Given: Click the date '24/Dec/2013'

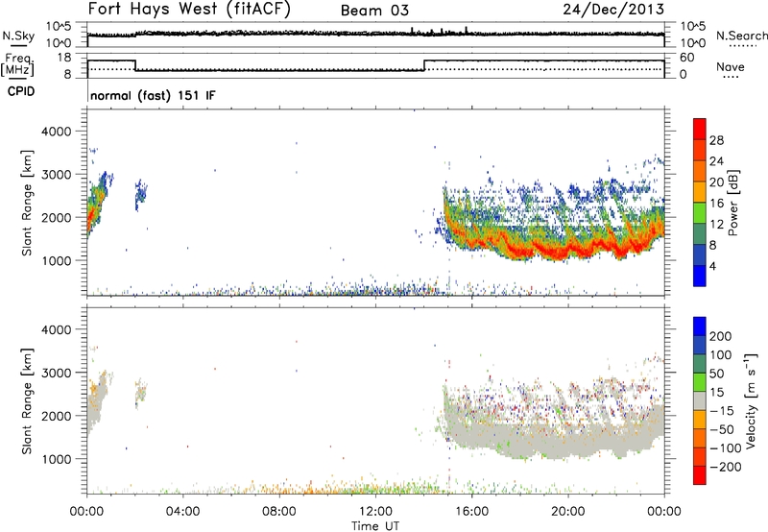Looking at the screenshot, I should (613, 10).
